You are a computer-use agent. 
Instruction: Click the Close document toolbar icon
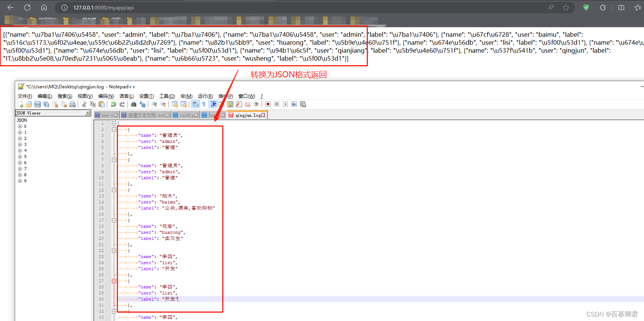[x=55, y=104]
